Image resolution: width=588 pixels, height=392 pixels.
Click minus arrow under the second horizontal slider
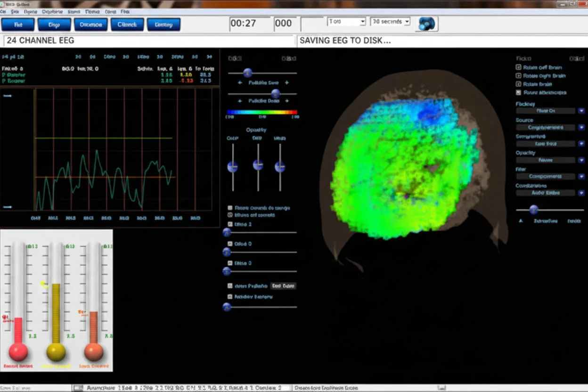[240, 101]
